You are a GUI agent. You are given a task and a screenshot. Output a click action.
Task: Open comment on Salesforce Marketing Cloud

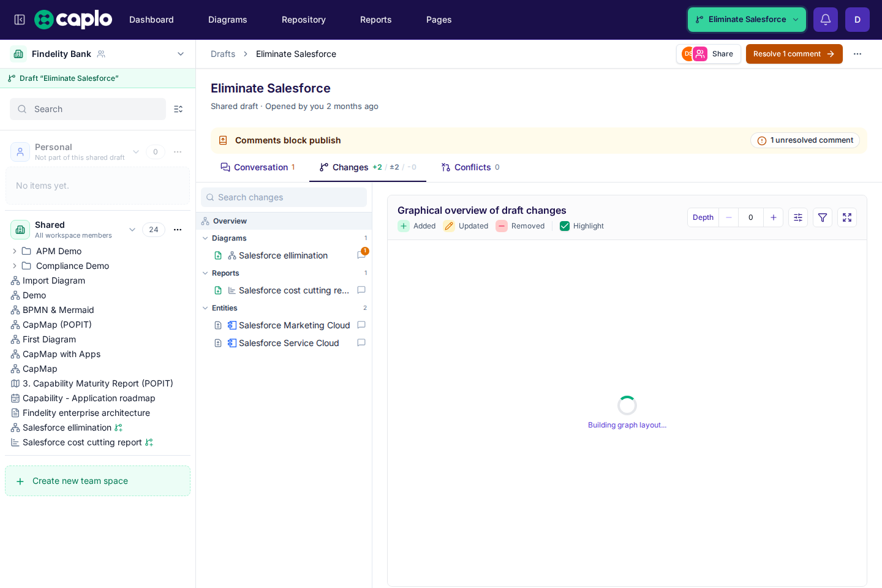coord(361,325)
